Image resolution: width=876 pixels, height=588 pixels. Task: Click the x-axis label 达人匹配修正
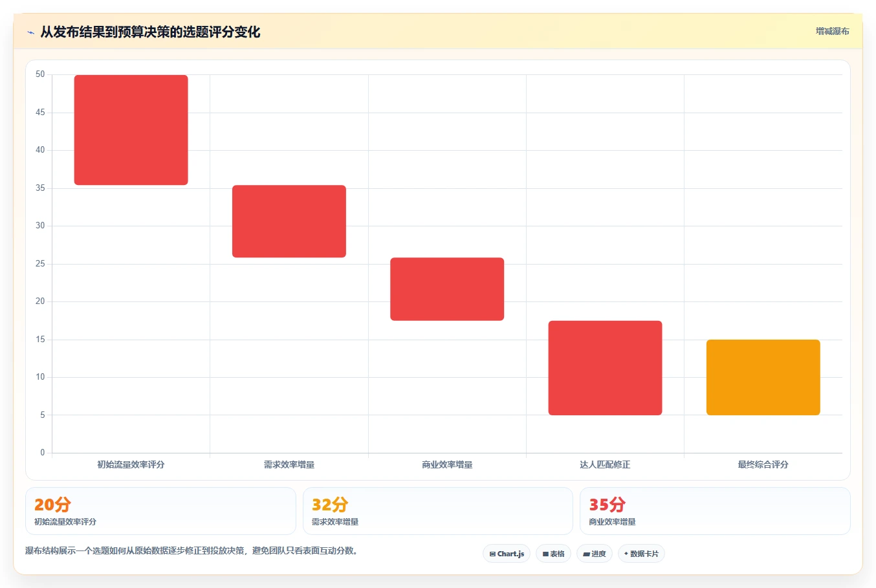pyautogui.click(x=605, y=464)
